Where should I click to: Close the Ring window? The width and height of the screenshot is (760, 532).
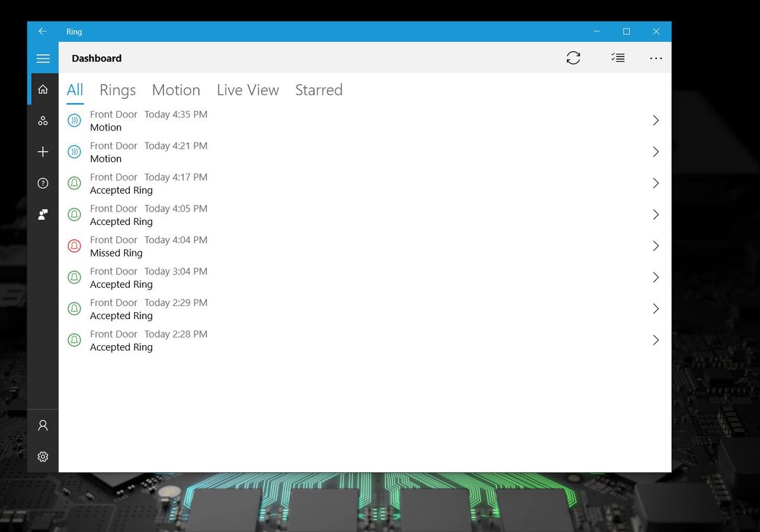pos(656,31)
